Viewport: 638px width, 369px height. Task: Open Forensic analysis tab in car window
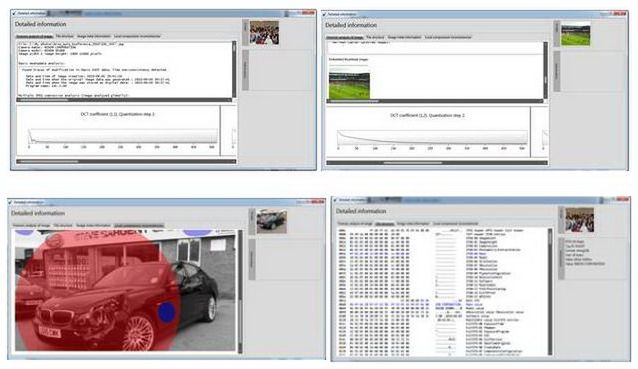pos(31,225)
